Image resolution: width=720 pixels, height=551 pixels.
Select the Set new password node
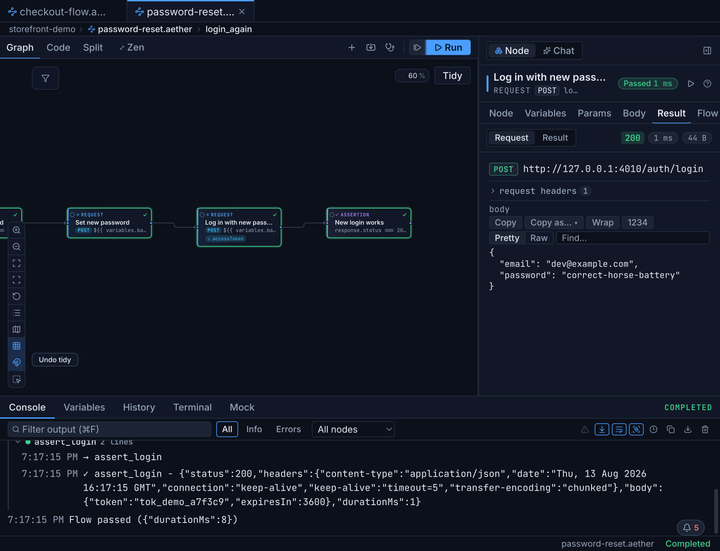(x=109, y=223)
